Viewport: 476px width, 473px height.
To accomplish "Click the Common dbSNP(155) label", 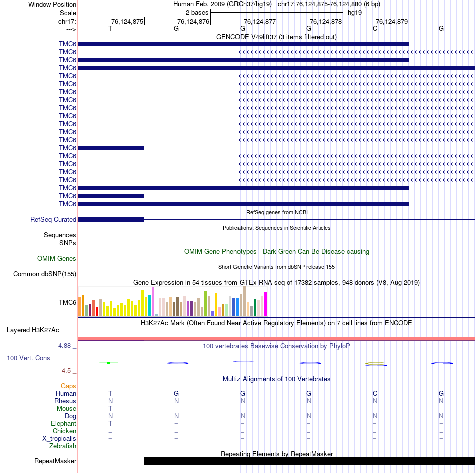I will 44,274.
